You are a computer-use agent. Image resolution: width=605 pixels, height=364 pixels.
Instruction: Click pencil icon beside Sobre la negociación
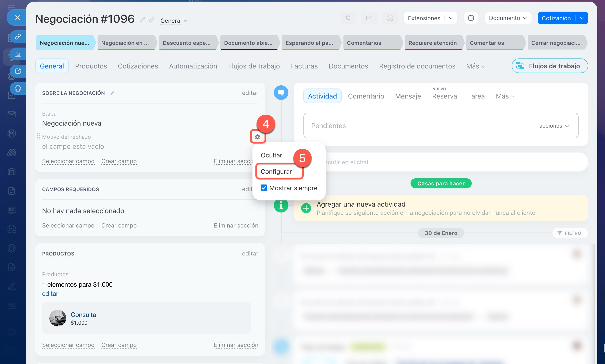point(112,93)
